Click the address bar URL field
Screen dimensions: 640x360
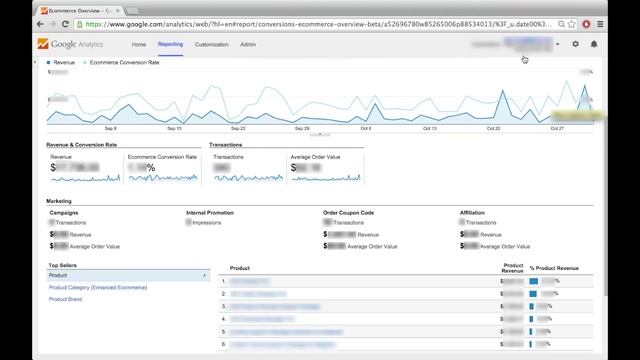coord(318,24)
